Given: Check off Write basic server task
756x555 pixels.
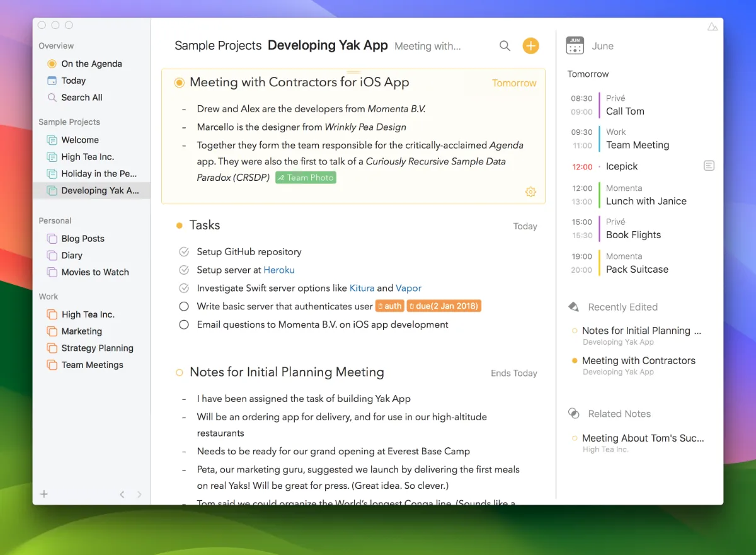Looking at the screenshot, I should 184,306.
